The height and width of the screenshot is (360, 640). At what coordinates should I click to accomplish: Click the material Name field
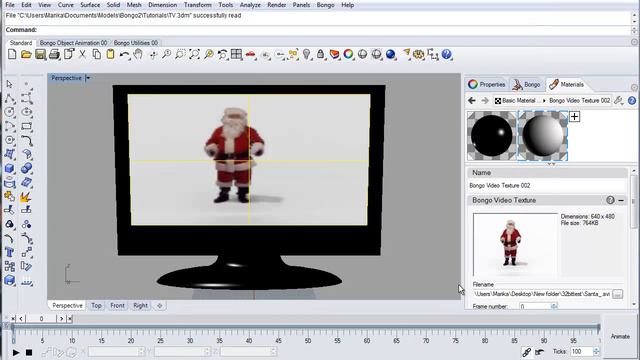(x=547, y=185)
